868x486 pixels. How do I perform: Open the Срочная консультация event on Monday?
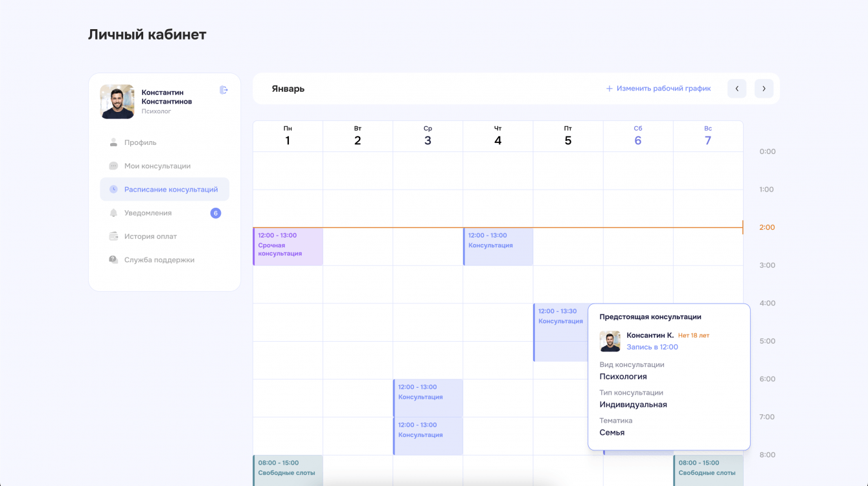[288, 247]
